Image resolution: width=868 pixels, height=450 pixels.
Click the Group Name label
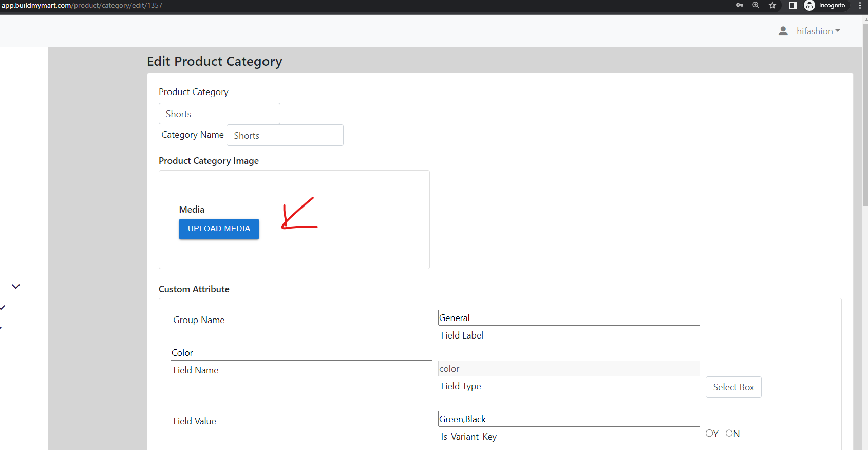pyautogui.click(x=199, y=320)
